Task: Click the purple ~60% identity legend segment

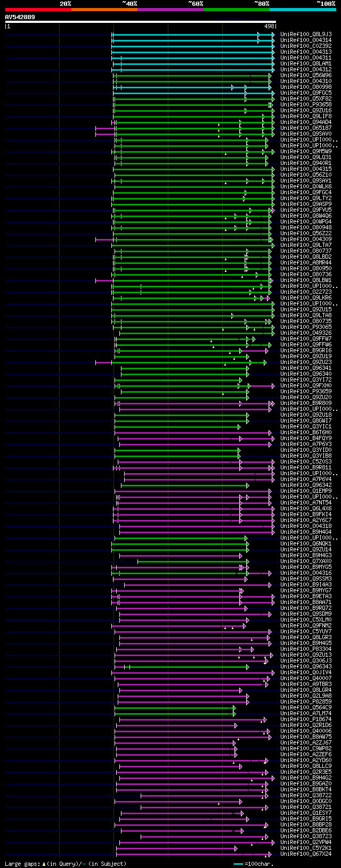Action: coord(170,10)
